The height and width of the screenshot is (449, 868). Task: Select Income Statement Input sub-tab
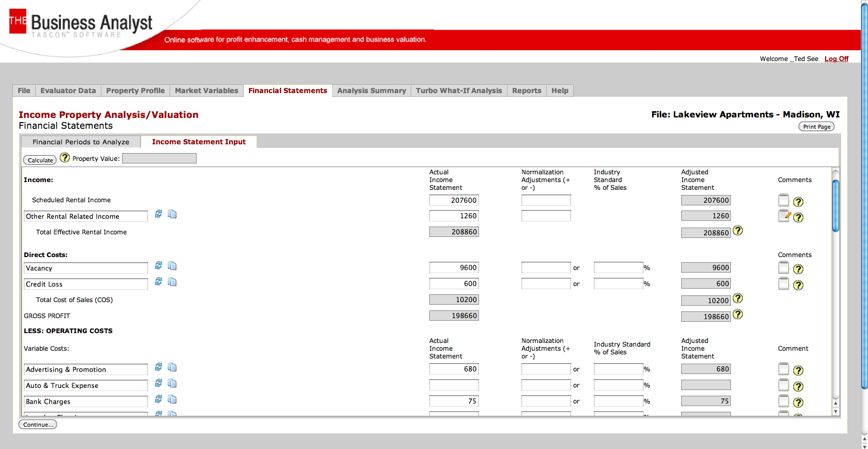point(199,142)
